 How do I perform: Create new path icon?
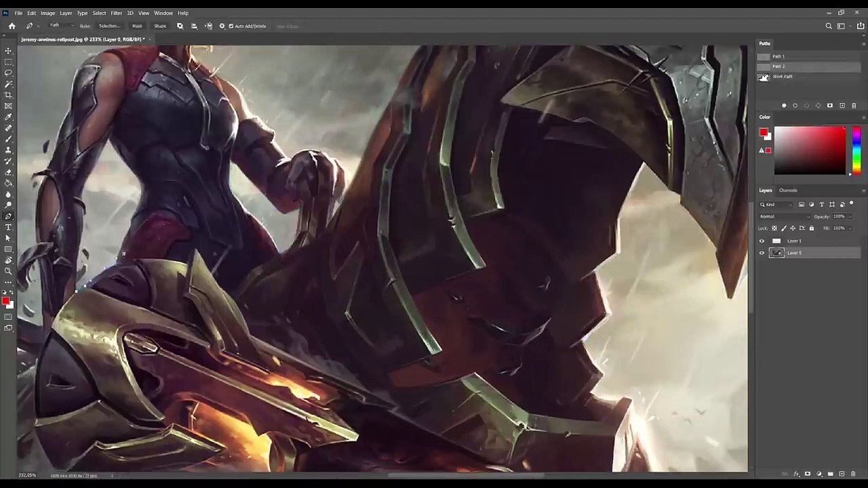[x=842, y=106]
